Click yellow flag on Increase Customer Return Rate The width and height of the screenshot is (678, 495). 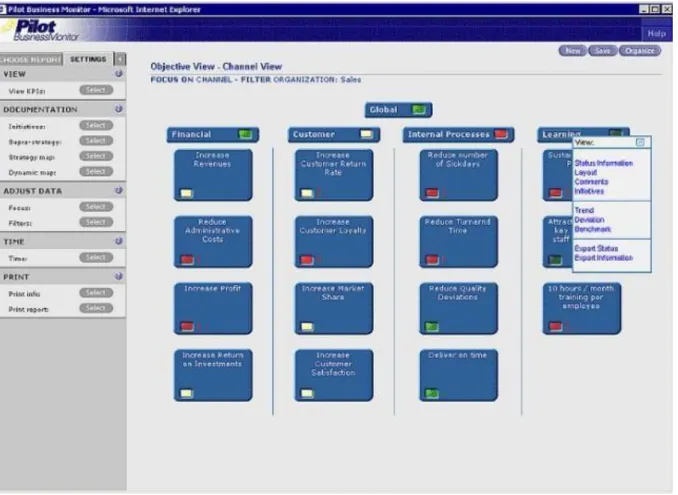tap(307, 193)
